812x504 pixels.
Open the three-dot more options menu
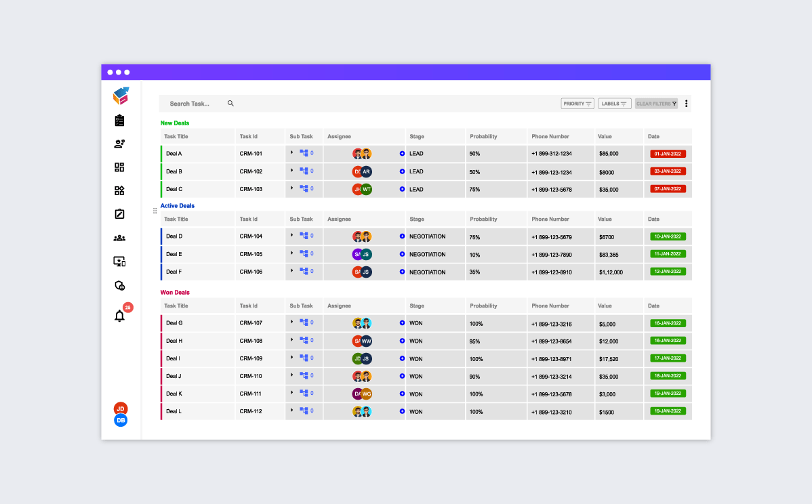pyautogui.click(x=686, y=104)
